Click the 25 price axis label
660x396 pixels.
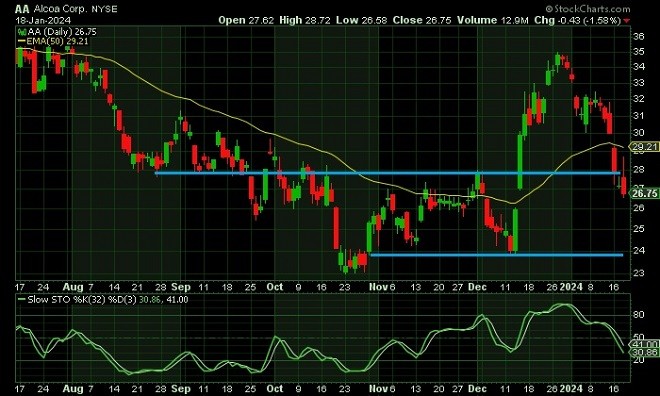[639, 229]
